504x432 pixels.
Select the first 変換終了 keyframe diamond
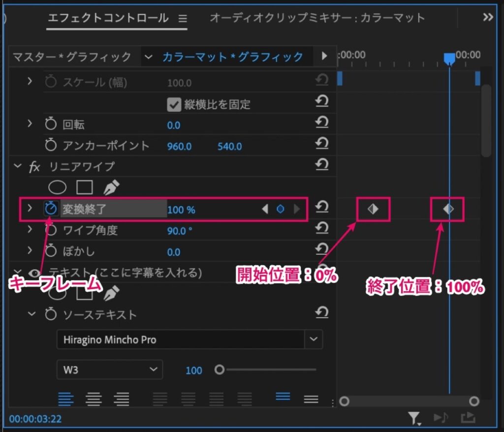373,209
